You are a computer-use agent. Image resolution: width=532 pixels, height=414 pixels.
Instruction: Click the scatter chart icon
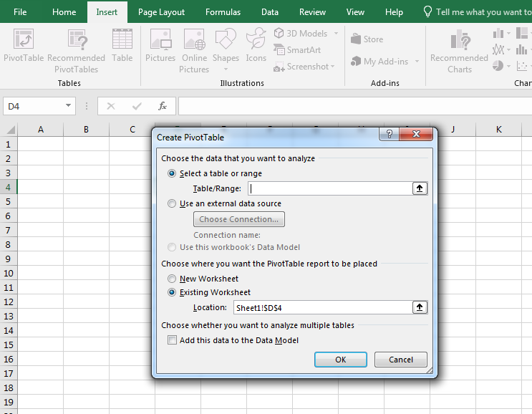[x=522, y=65]
